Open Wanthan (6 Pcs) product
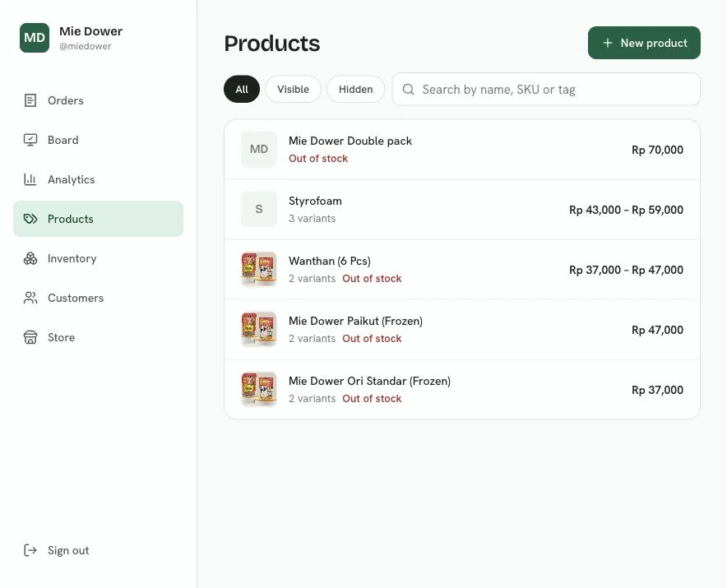This screenshot has width=727, height=588. 462,270
